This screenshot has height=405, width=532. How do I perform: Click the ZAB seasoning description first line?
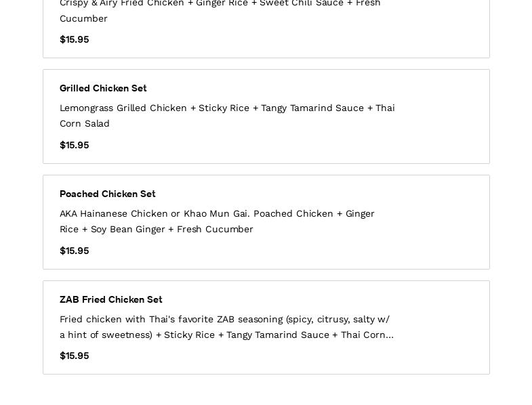(224, 319)
